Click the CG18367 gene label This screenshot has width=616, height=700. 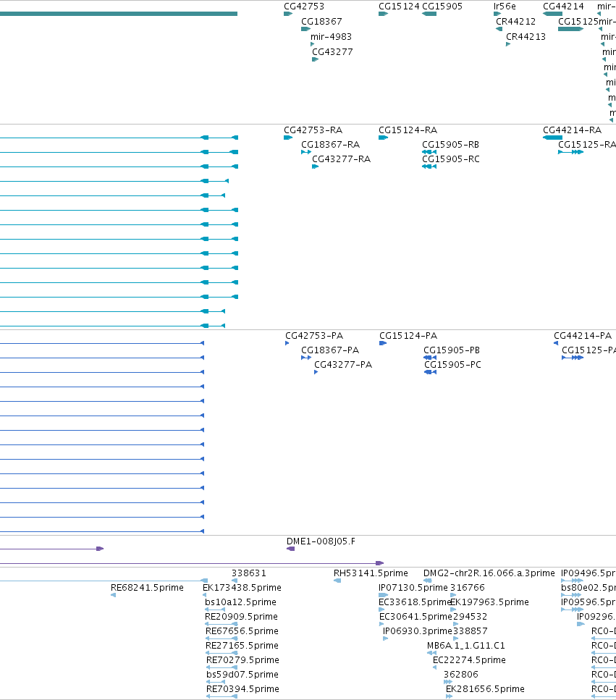click(x=321, y=22)
